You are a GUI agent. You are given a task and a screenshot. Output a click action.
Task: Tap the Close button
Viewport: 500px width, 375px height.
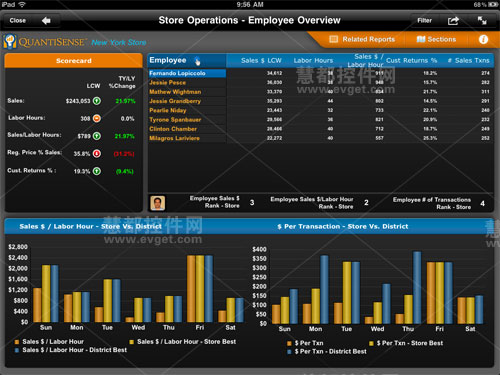18,21
